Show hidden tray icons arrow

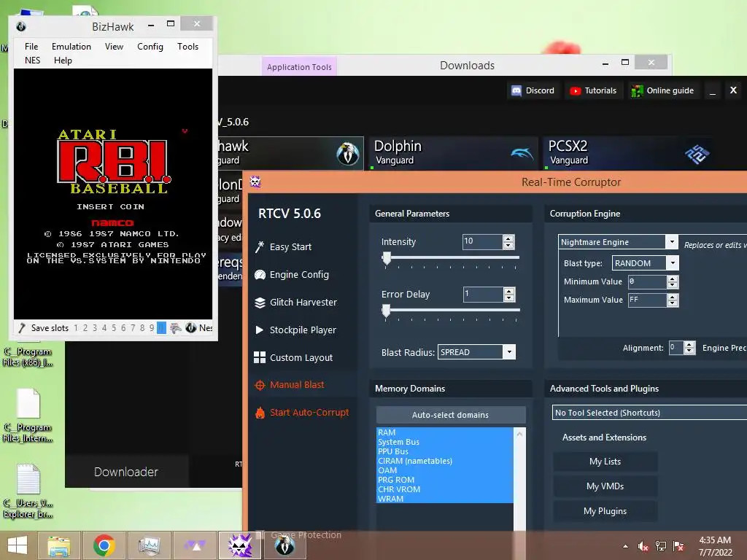click(625, 546)
